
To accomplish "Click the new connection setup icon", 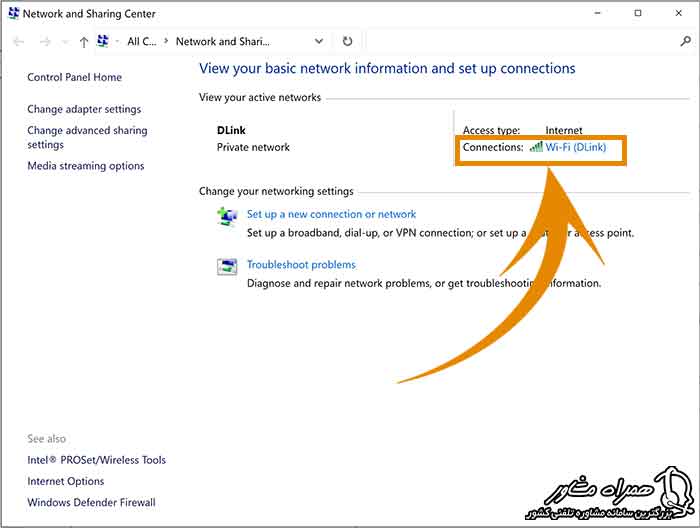I will pos(227,217).
